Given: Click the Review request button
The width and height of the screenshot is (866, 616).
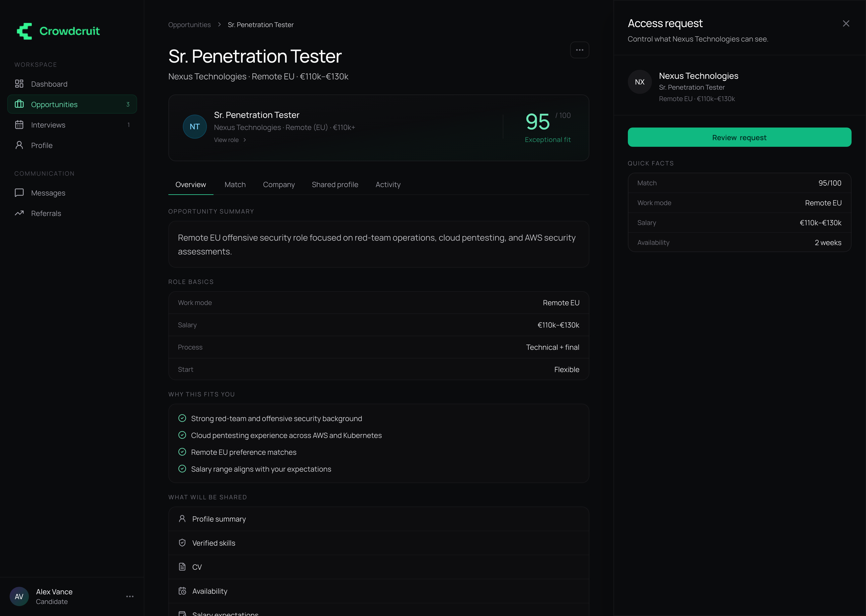Looking at the screenshot, I should 739,137.
